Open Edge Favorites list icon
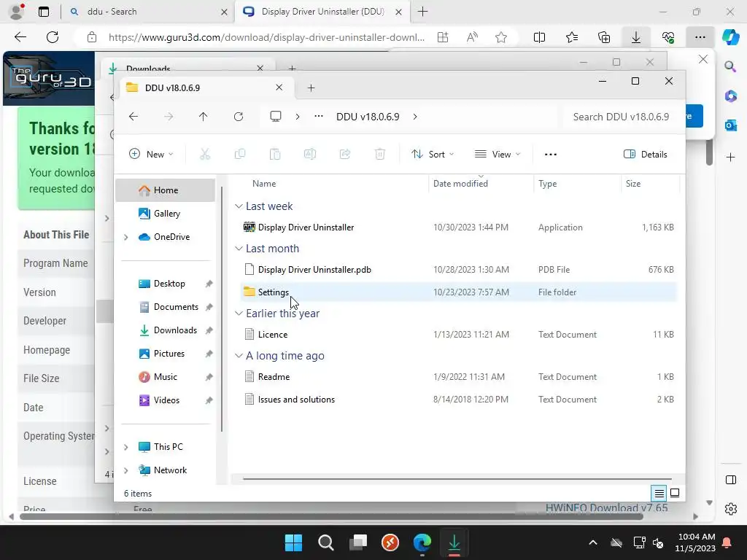The height and width of the screenshot is (560, 747). pos(572,37)
